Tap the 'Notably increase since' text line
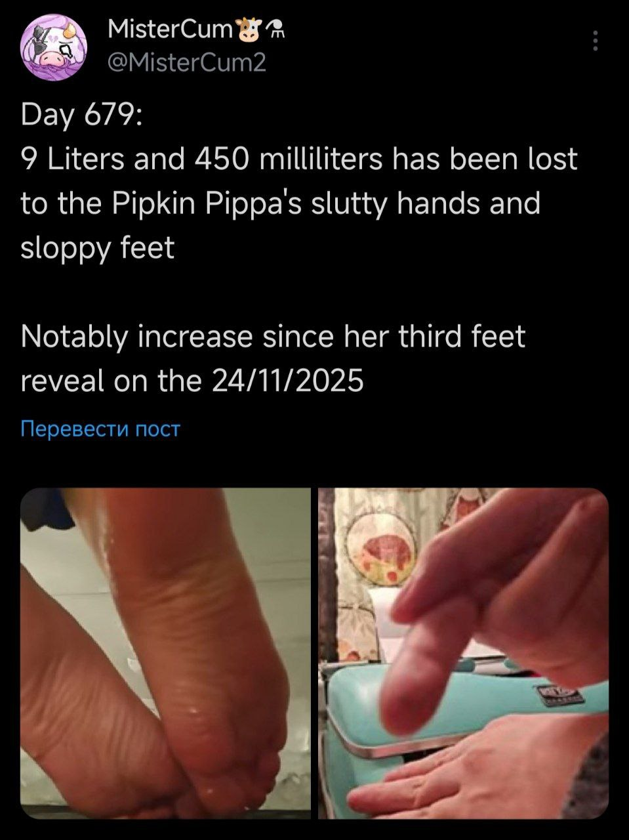The height and width of the screenshot is (840, 629). point(273,337)
